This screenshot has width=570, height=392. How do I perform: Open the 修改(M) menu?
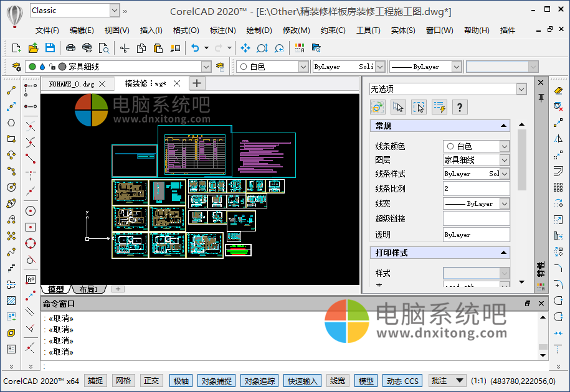click(297, 30)
